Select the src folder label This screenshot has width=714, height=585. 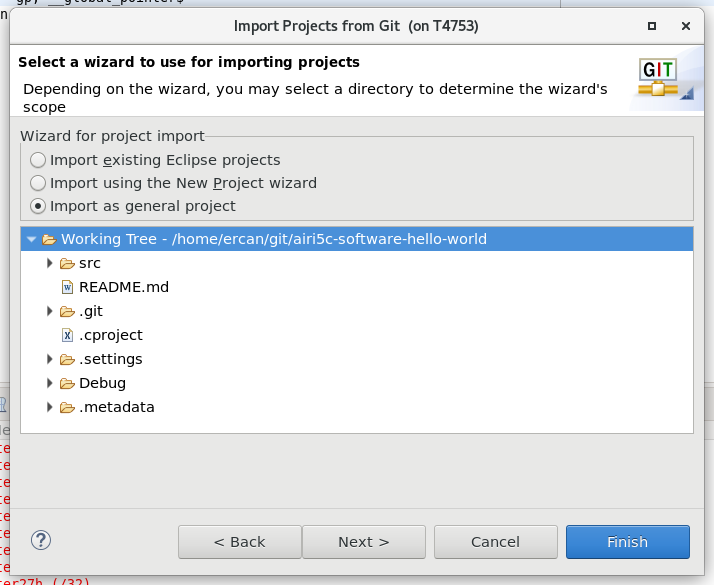pos(90,263)
